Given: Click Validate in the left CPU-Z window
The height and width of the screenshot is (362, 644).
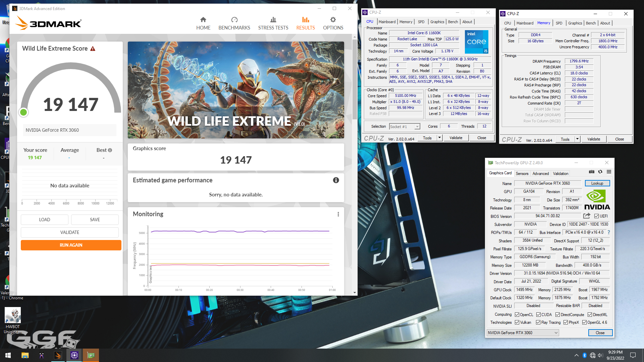Looking at the screenshot, I should pos(456,138).
